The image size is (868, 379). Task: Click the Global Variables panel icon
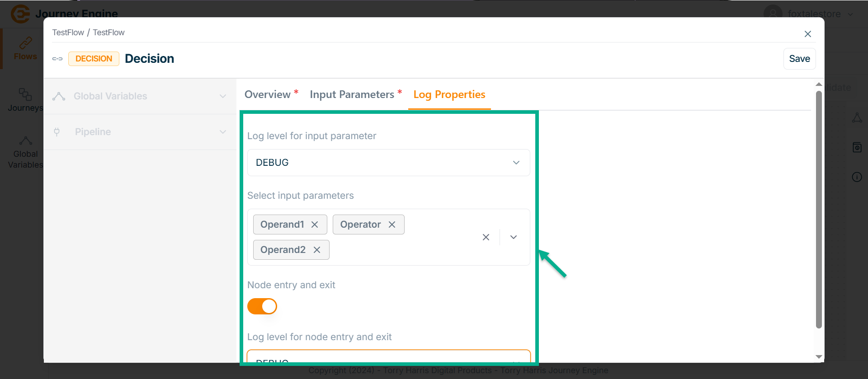(x=59, y=96)
